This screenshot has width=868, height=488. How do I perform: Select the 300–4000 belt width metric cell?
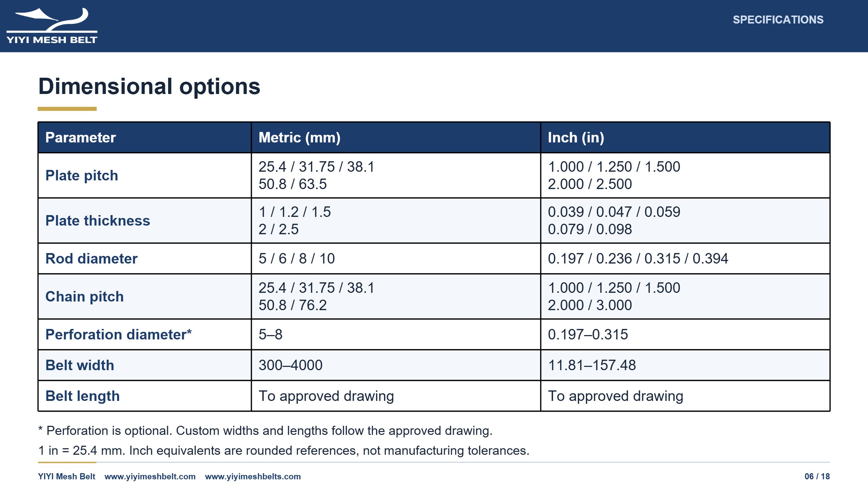point(396,365)
